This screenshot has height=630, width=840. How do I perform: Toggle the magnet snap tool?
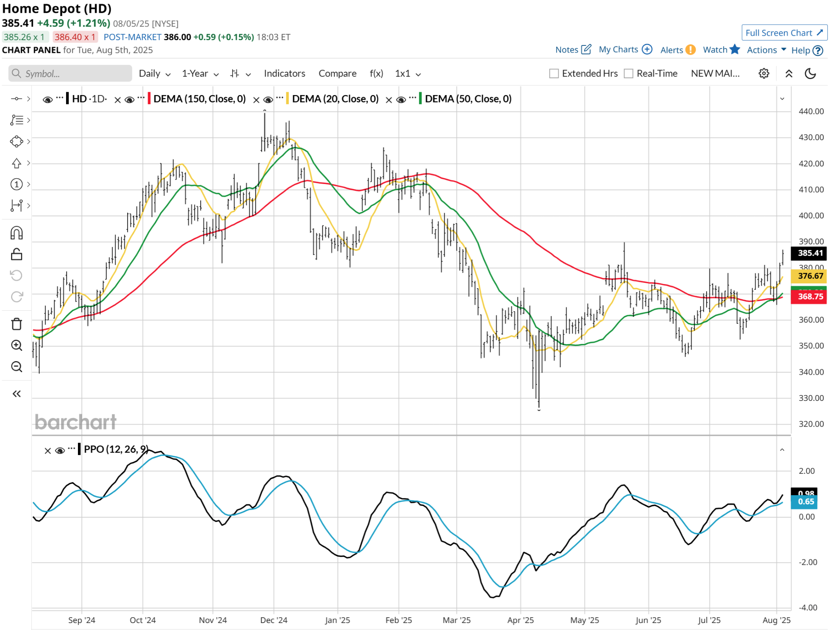tap(16, 233)
